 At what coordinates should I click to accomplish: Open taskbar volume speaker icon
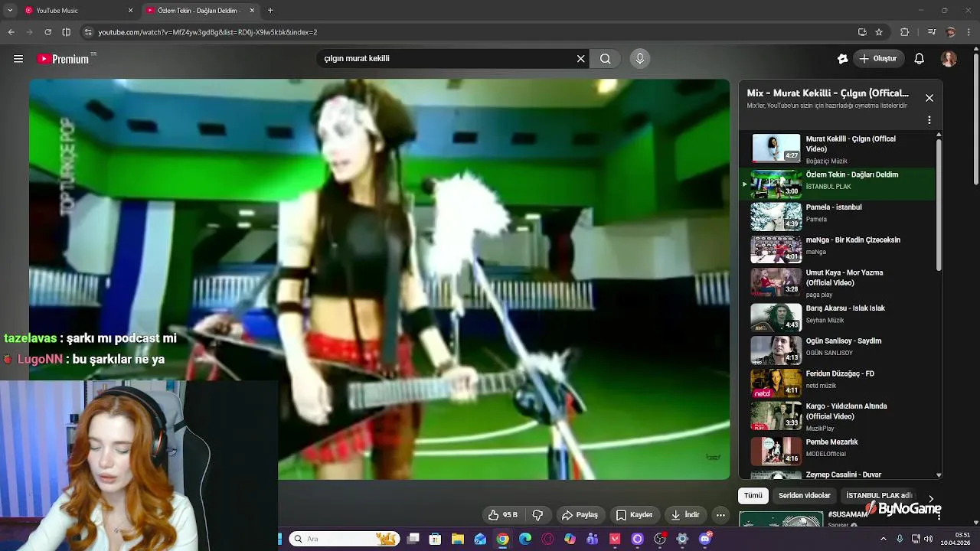point(928,539)
